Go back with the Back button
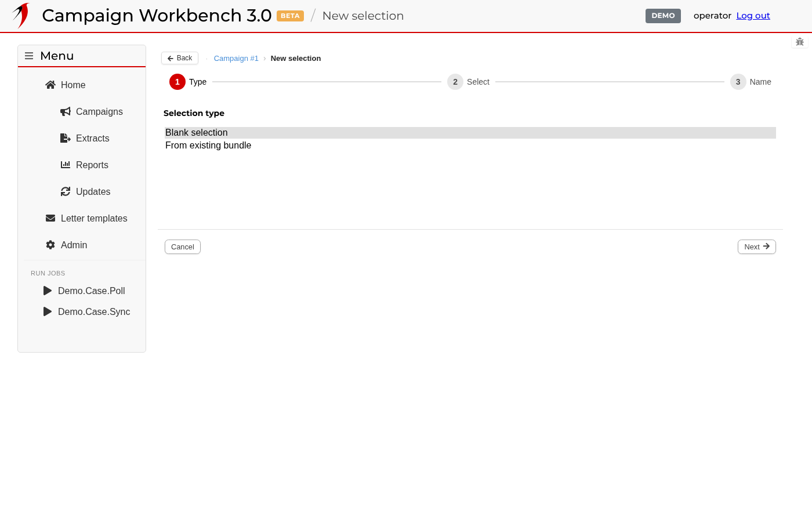 tap(180, 58)
